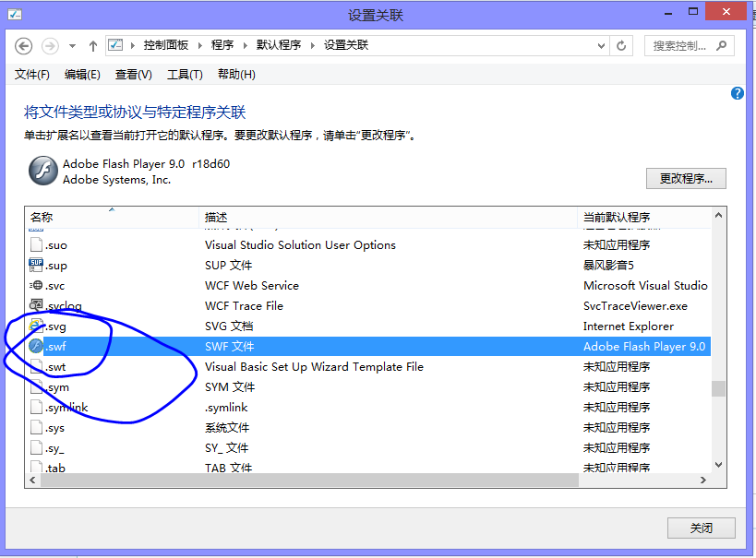Image resolution: width=756 pixels, height=558 pixels.
Task: Select the .svc globe file icon
Action: 36,285
